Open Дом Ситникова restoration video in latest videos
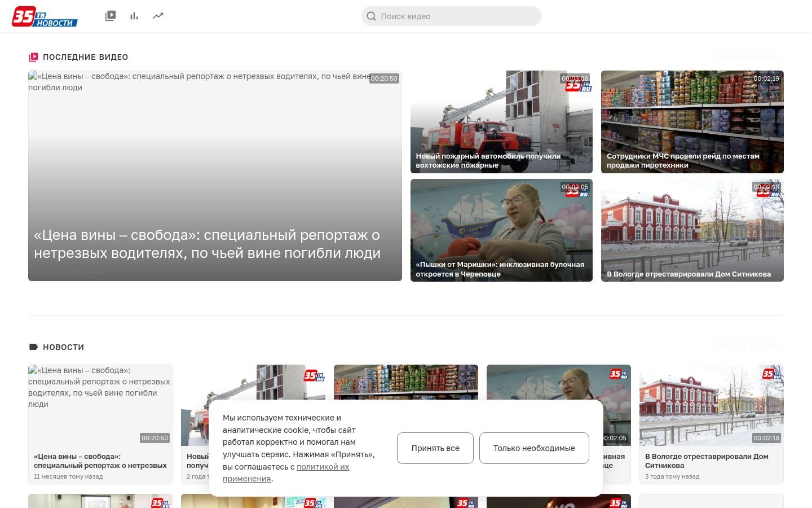 click(x=692, y=230)
